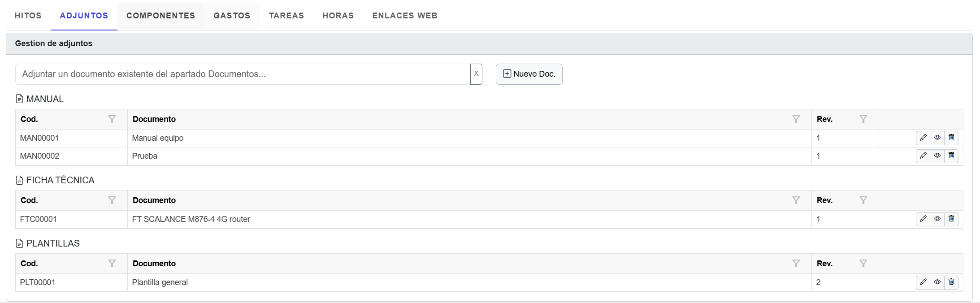View the Manual equipo document
This screenshot has width=980, height=303.
pyautogui.click(x=937, y=138)
